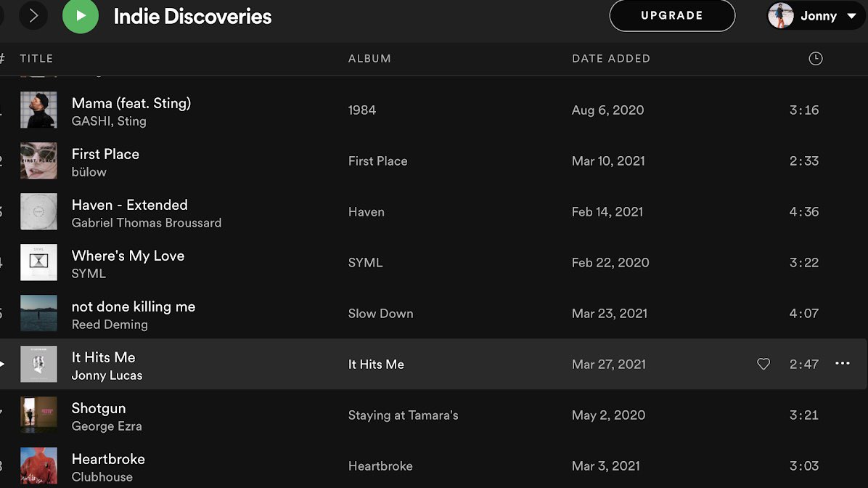Click date added Mar 23, 2021
The image size is (868, 488).
pyautogui.click(x=610, y=314)
